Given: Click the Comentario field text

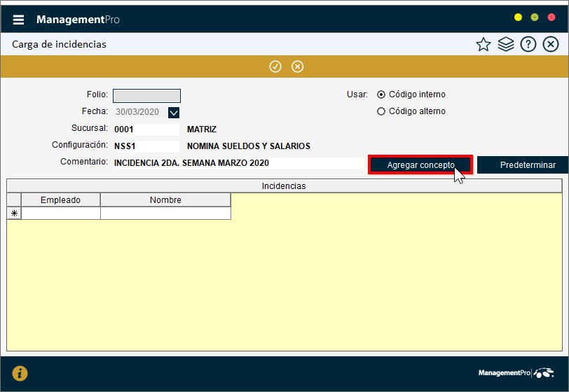Looking at the screenshot, I should tap(238, 163).
